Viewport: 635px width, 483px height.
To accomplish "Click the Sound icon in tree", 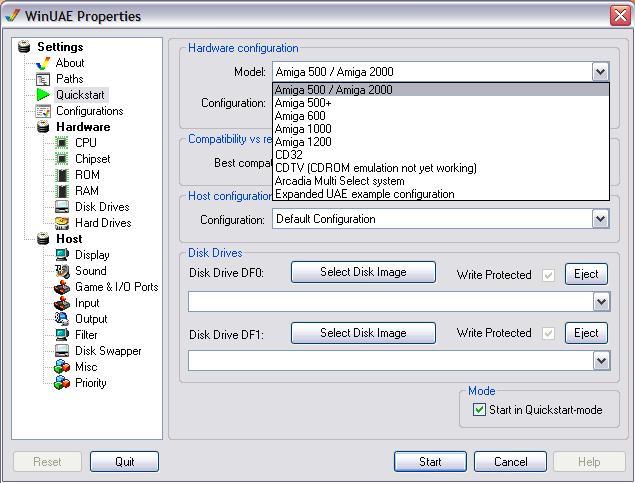I will (x=62, y=271).
